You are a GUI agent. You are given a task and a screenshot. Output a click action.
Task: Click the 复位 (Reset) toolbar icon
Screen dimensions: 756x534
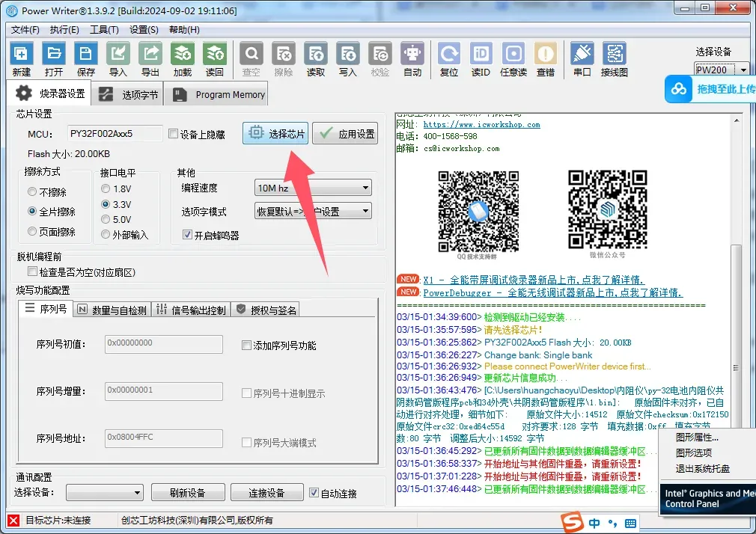click(x=449, y=59)
